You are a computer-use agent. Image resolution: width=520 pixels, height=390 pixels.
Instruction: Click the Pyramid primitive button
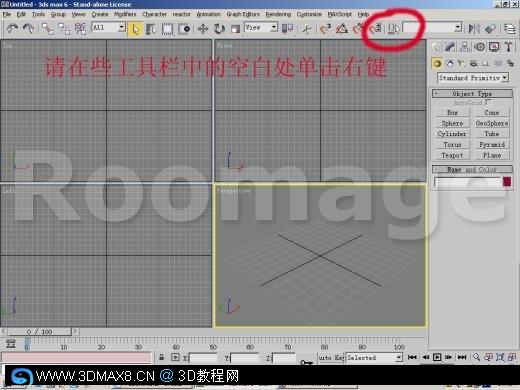[x=492, y=145]
